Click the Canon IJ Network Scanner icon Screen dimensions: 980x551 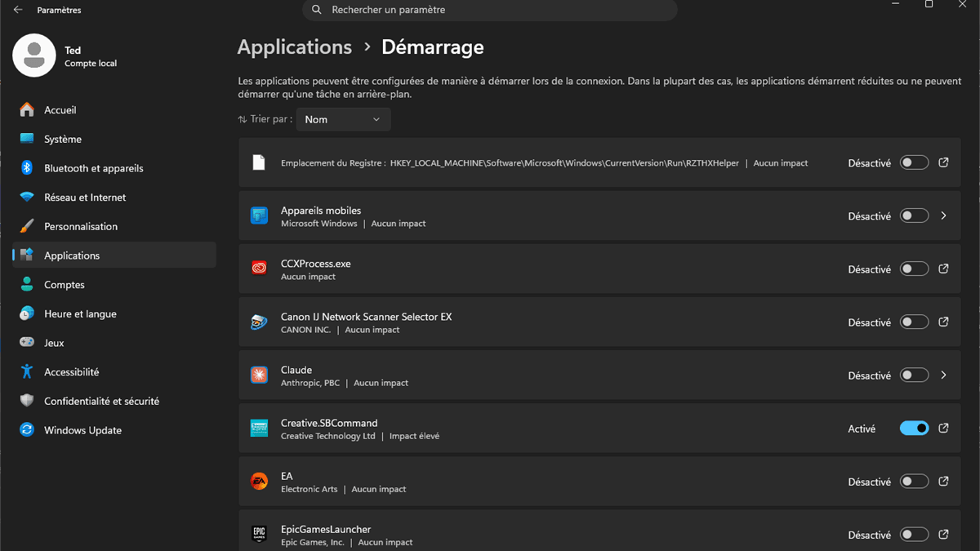259,322
